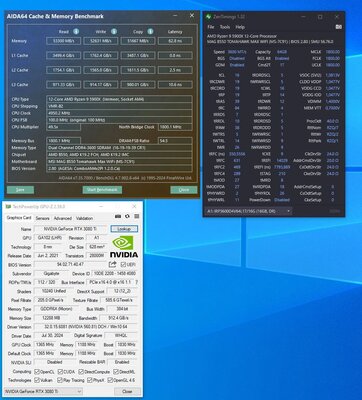Screen dimensions: 362x400
Task: Click the Start Benchmark button
Action: tap(102, 190)
